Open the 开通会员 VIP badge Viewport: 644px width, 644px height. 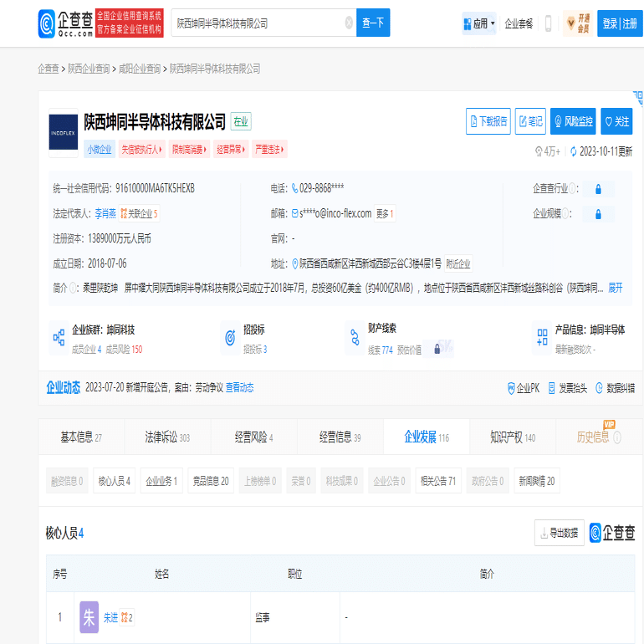tap(578, 23)
